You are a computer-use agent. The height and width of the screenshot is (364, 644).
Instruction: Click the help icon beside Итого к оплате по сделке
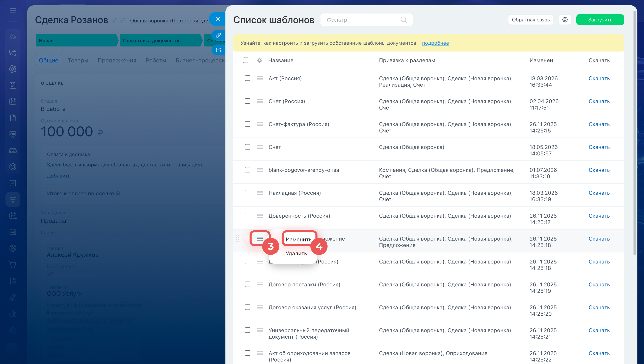pyautogui.click(x=118, y=193)
